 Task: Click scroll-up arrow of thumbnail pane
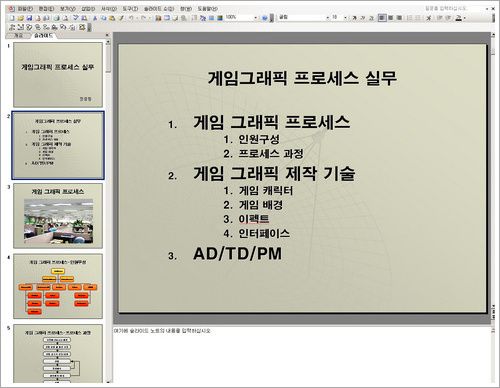click(108, 42)
